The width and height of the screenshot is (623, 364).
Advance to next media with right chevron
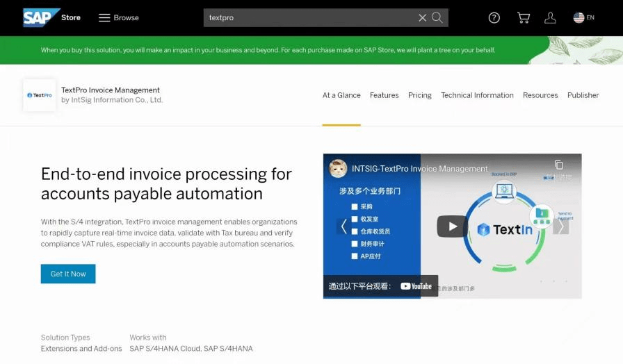coord(562,226)
